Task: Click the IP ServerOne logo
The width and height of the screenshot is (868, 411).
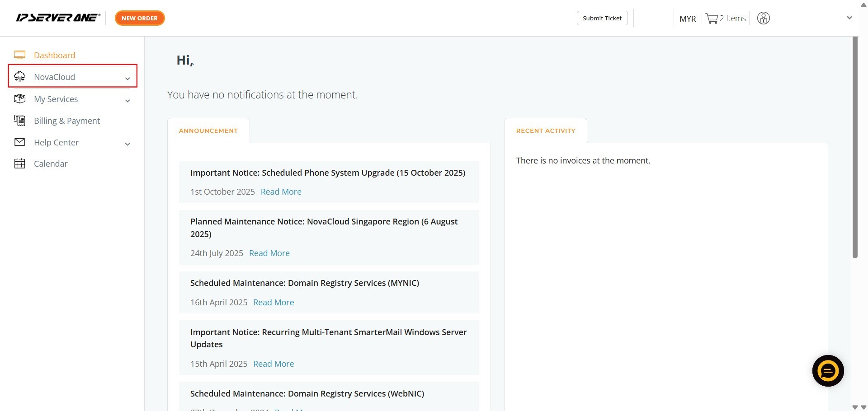Action: click(x=58, y=18)
